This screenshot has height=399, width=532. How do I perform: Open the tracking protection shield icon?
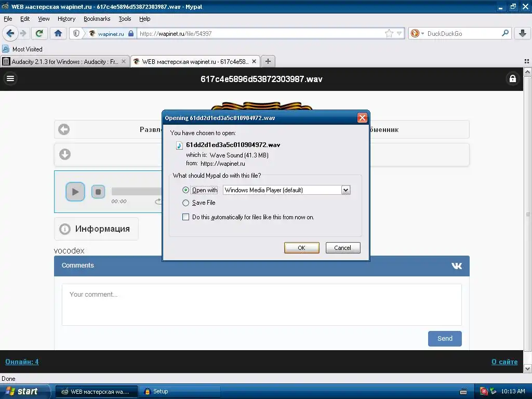pyautogui.click(x=76, y=33)
